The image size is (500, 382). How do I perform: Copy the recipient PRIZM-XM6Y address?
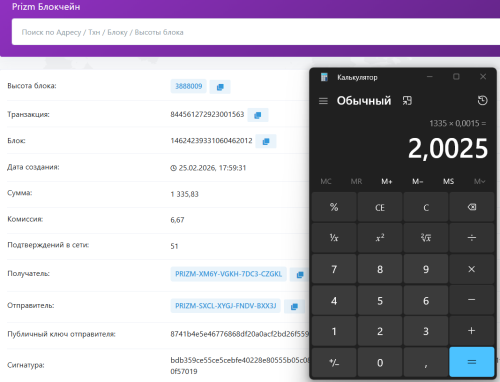tap(300, 274)
